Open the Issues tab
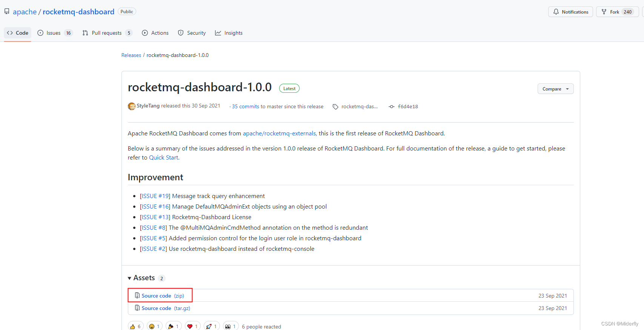 [54, 33]
